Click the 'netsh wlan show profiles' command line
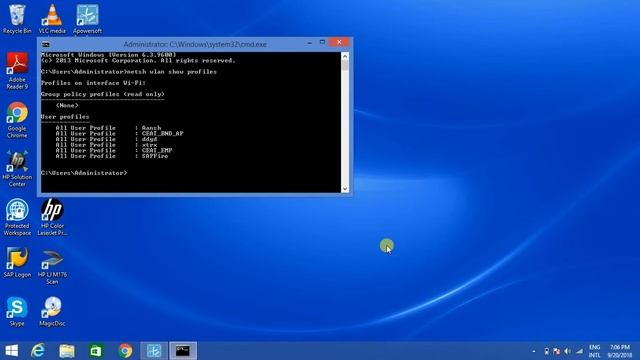The height and width of the screenshot is (360, 640). click(129, 72)
